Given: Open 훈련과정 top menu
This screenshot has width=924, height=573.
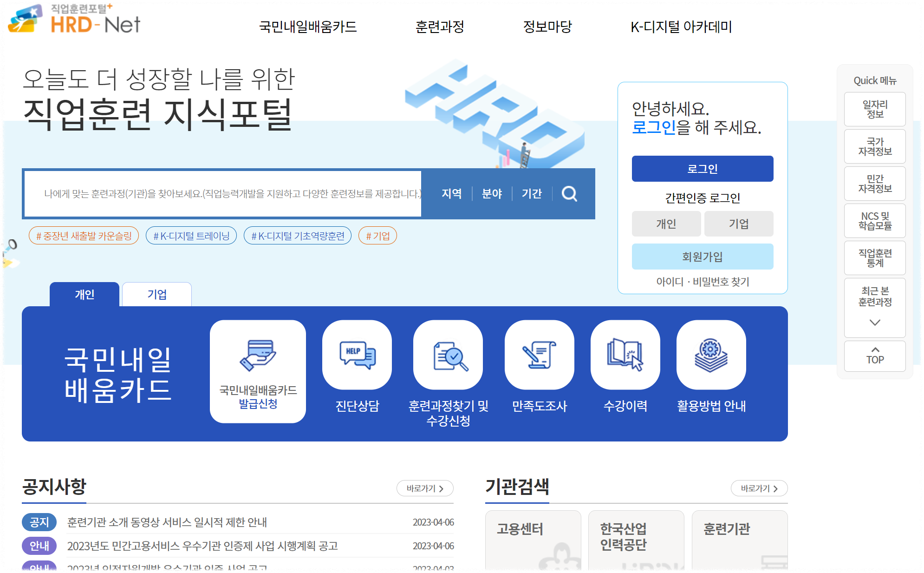Looking at the screenshot, I should pyautogui.click(x=440, y=27).
